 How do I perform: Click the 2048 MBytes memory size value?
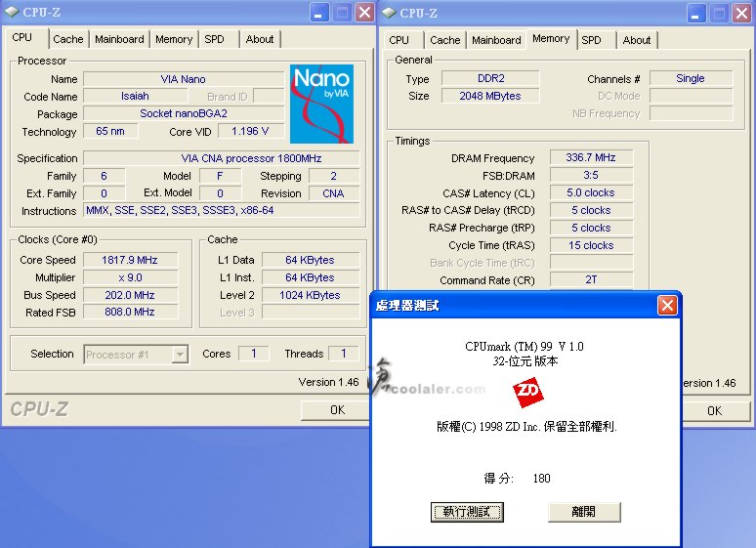[x=490, y=96]
